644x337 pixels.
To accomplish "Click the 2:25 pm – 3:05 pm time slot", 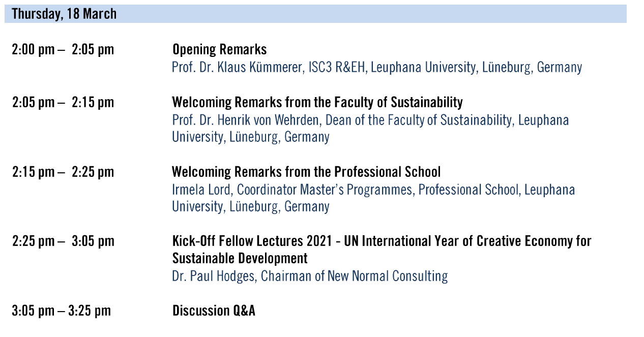I will click(x=63, y=241).
